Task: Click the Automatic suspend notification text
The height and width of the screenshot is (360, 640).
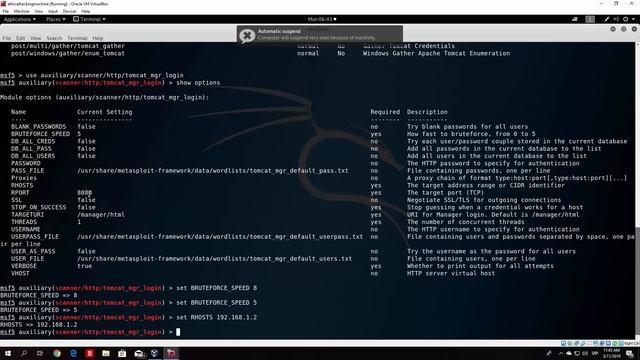Action: pyautogui.click(x=316, y=34)
